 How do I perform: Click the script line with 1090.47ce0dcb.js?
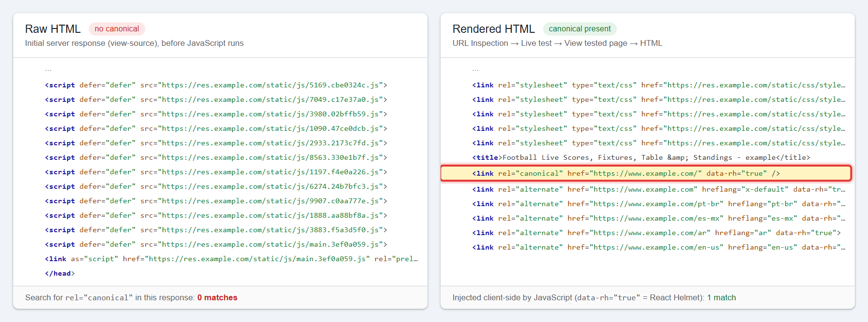tap(216, 128)
